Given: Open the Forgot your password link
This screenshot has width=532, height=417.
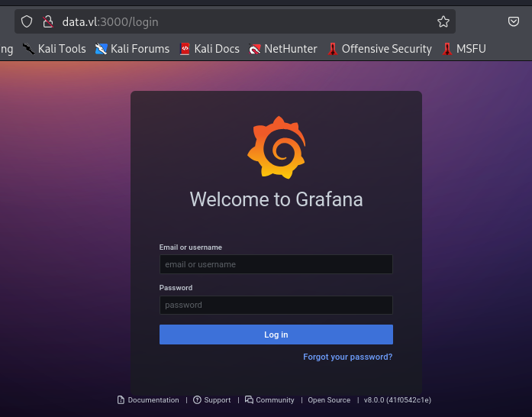Looking at the screenshot, I should pyautogui.click(x=348, y=357).
